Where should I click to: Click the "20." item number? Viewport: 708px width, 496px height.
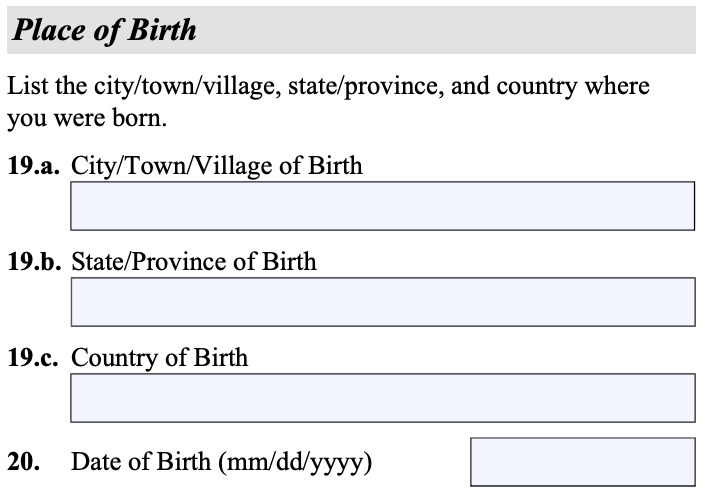click(x=22, y=462)
